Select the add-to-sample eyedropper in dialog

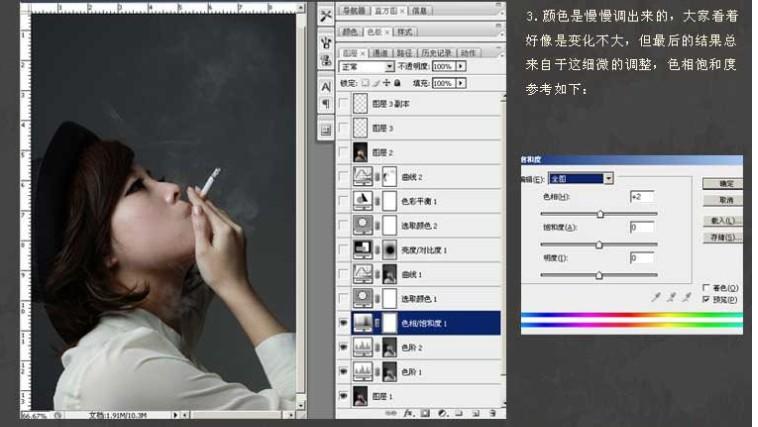tap(671, 297)
